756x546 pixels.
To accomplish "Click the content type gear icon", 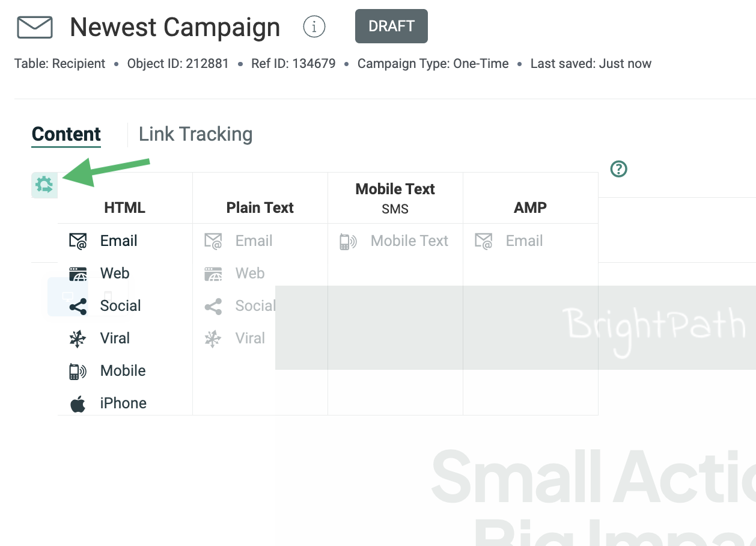I will point(44,185).
